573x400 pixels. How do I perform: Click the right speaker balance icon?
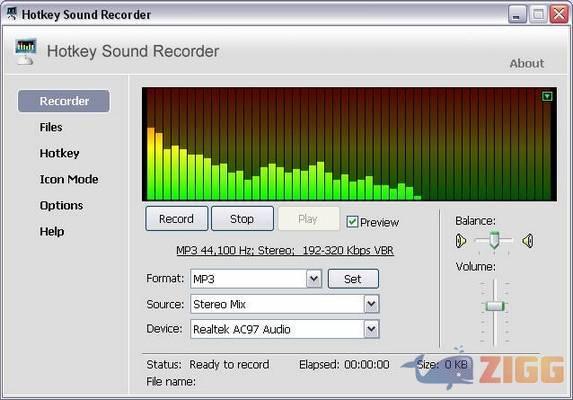tap(528, 241)
